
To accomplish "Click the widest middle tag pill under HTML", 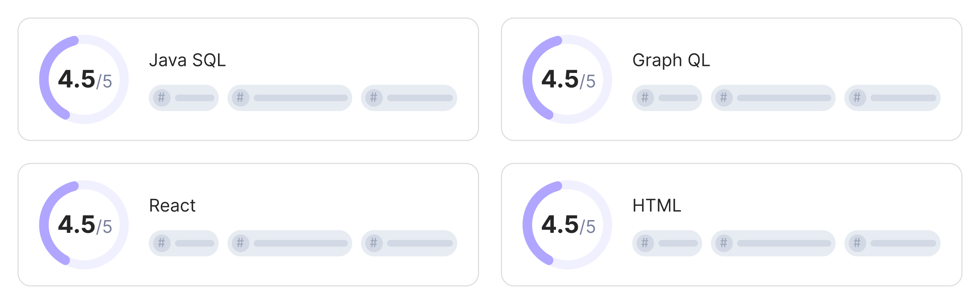I will pyautogui.click(x=773, y=243).
